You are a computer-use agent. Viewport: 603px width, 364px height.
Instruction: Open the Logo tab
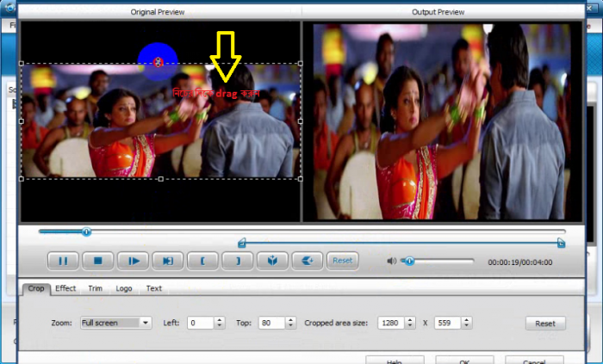click(124, 288)
